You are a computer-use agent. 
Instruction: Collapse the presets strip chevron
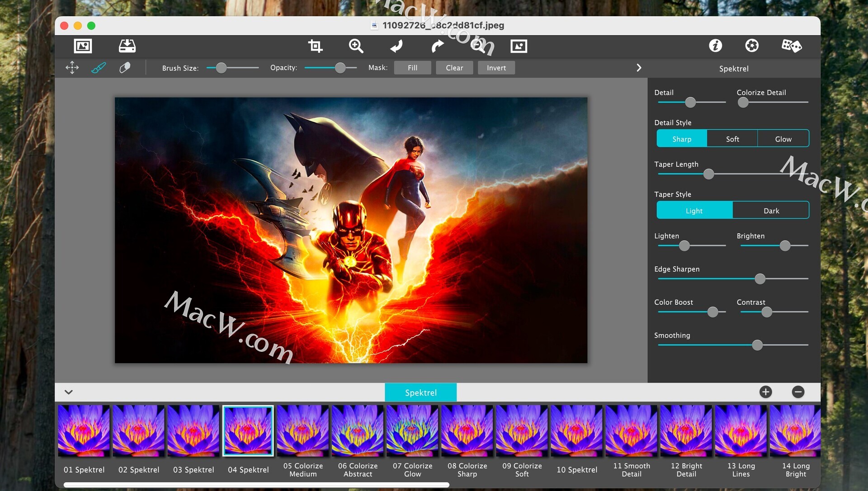69,392
